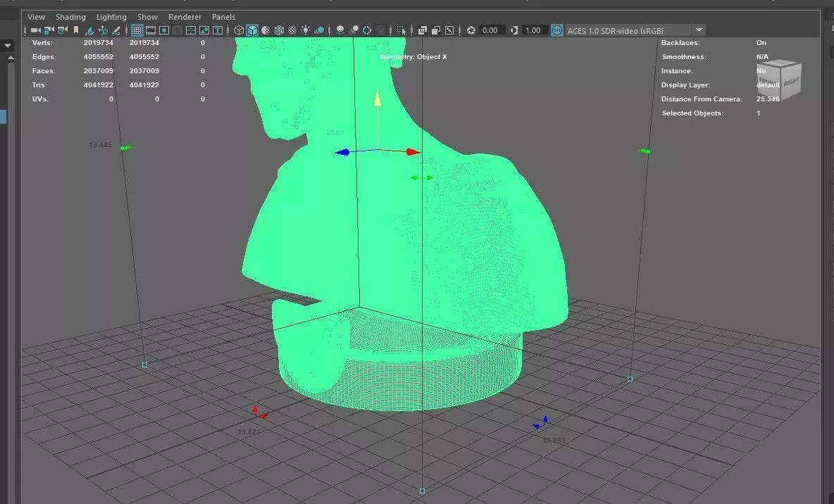The width and height of the screenshot is (834, 504).
Task: Click the 2D Pan/Zoom icon
Action: coord(103,30)
